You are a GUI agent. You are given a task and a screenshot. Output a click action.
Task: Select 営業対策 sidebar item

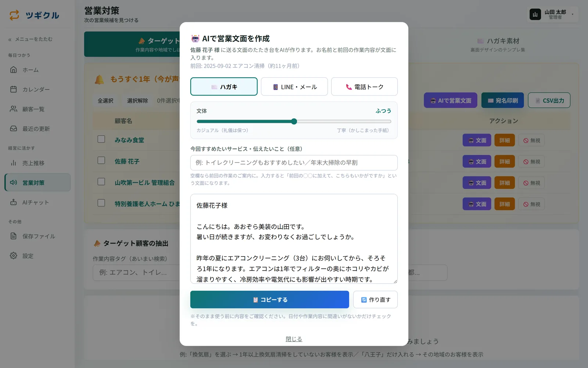pyautogui.click(x=37, y=183)
